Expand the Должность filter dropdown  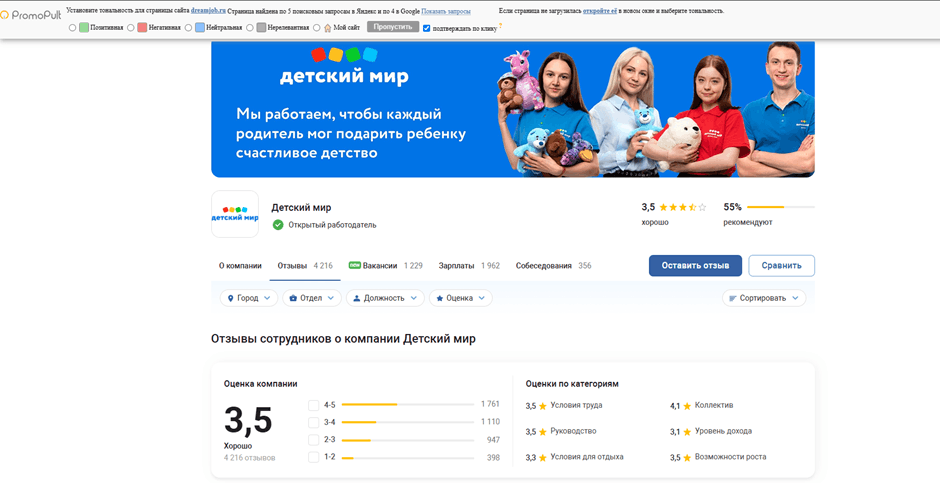[384, 298]
